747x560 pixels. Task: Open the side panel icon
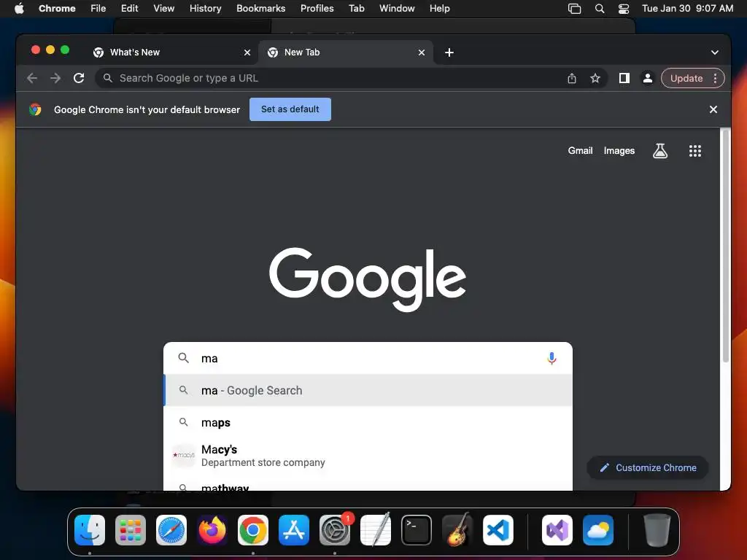[x=624, y=78]
